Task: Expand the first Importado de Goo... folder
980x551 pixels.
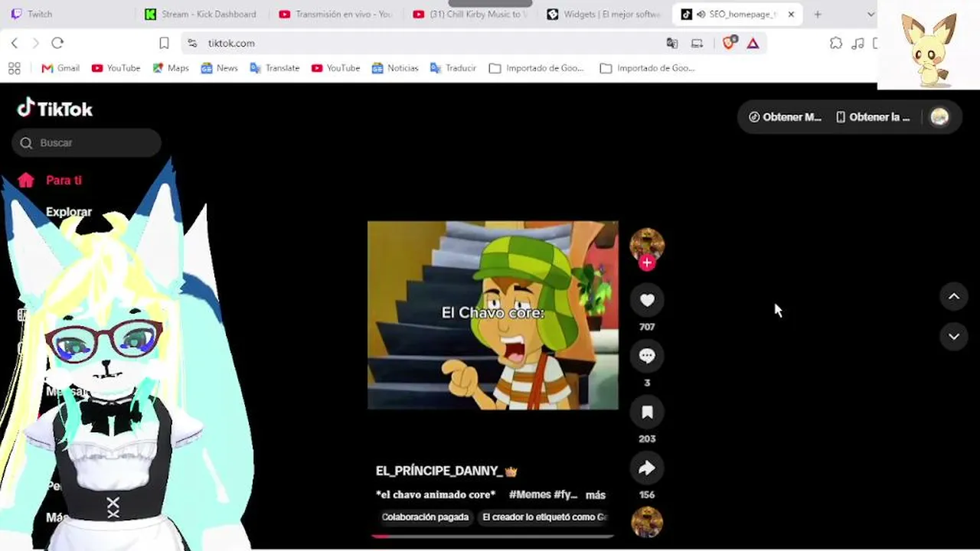Action: 536,68
